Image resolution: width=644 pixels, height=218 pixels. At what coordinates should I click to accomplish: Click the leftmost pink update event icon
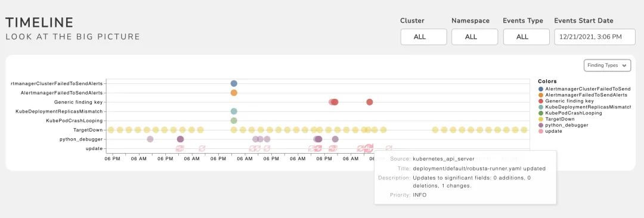click(x=179, y=148)
